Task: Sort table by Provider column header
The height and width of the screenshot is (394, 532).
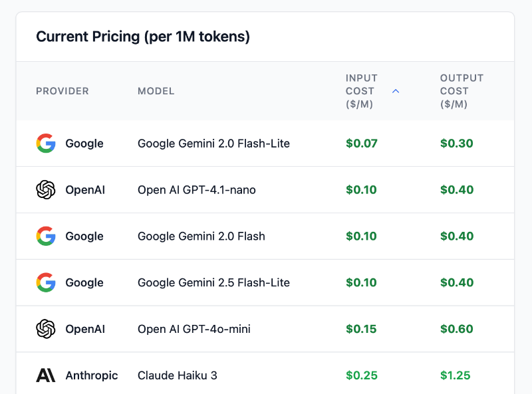Action: (x=63, y=91)
